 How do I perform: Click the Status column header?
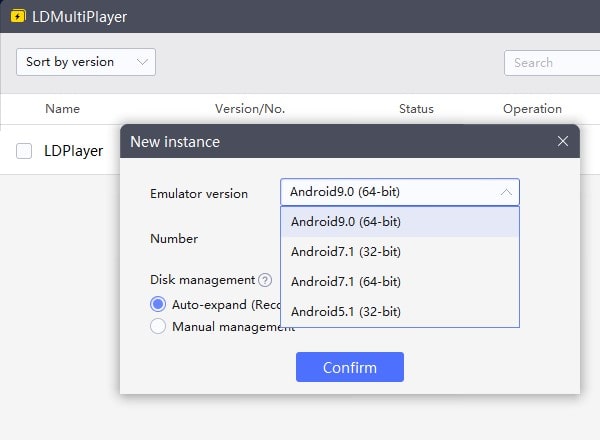pos(416,109)
